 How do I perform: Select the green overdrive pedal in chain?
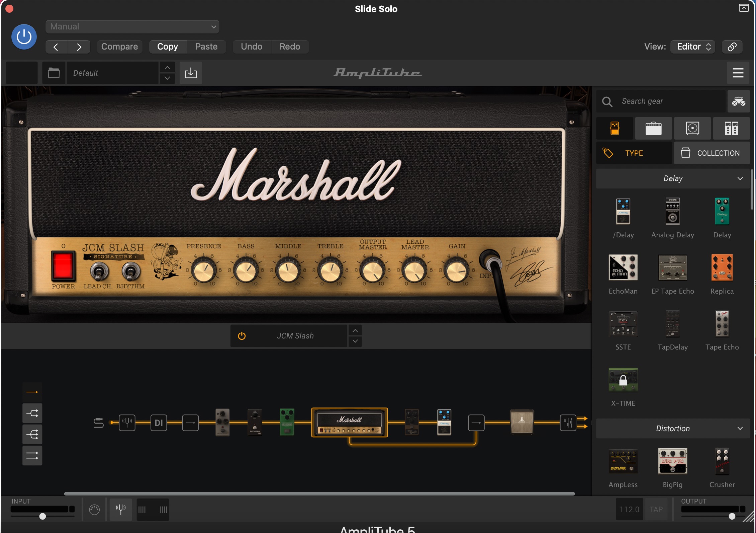tap(287, 422)
